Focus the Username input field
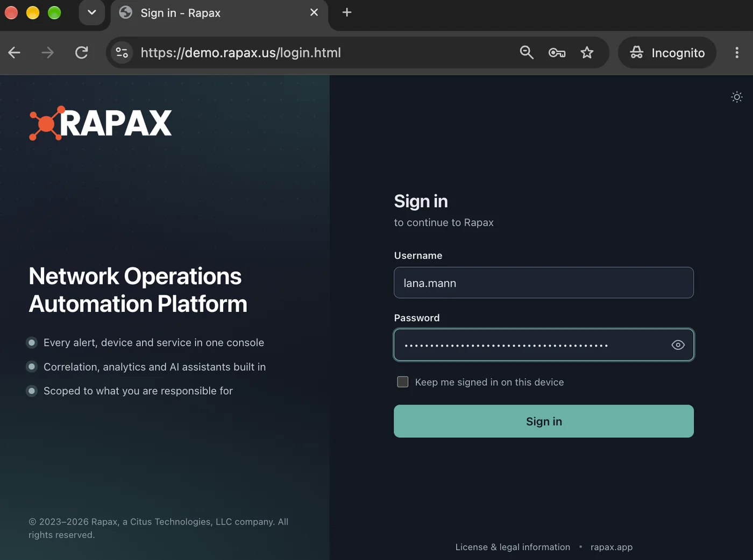Image resolution: width=753 pixels, height=560 pixels. click(x=543, y=282)
